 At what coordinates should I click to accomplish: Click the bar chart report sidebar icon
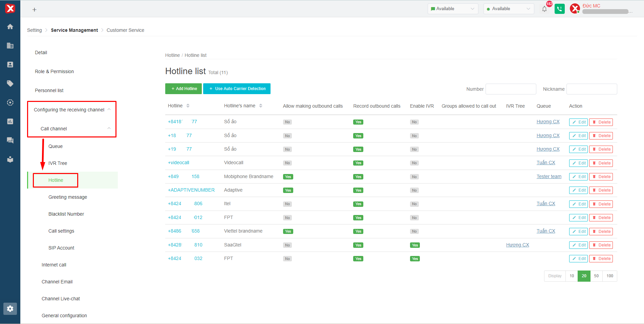click(10, 121)
